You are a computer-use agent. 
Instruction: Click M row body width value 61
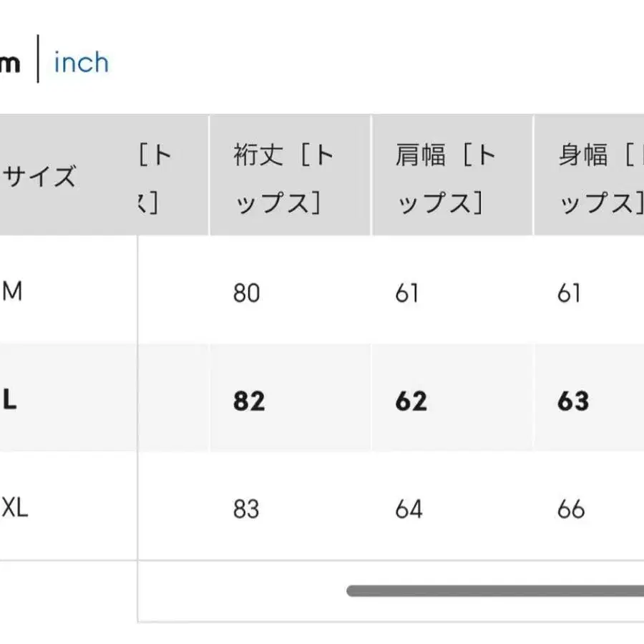point(569,293)
